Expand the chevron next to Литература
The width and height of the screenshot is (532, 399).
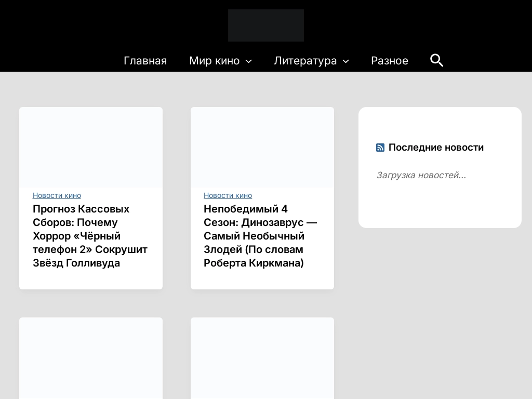pyautogui.click(x=346, y=61)
